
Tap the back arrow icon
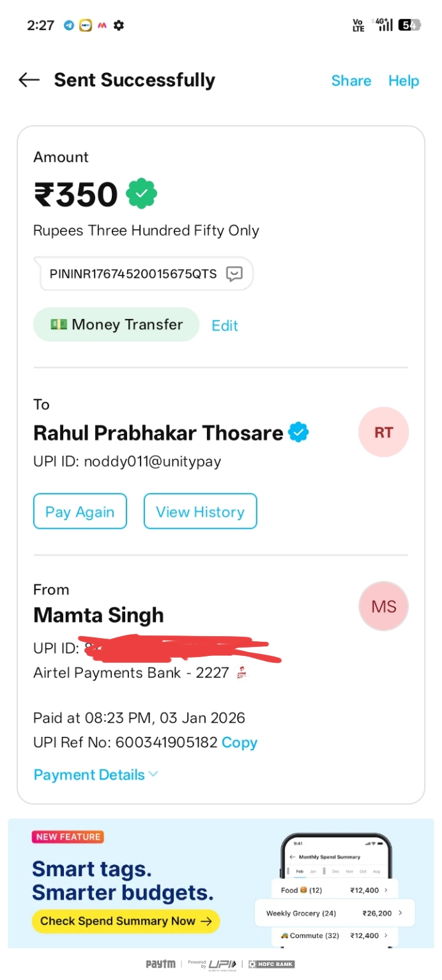(29, 80)
